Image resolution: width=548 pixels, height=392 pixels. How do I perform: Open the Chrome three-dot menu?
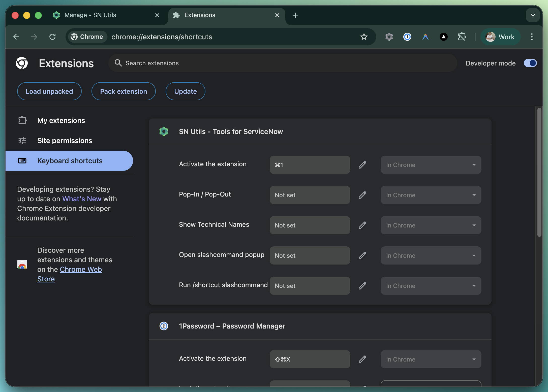click(x=532, y=37)
